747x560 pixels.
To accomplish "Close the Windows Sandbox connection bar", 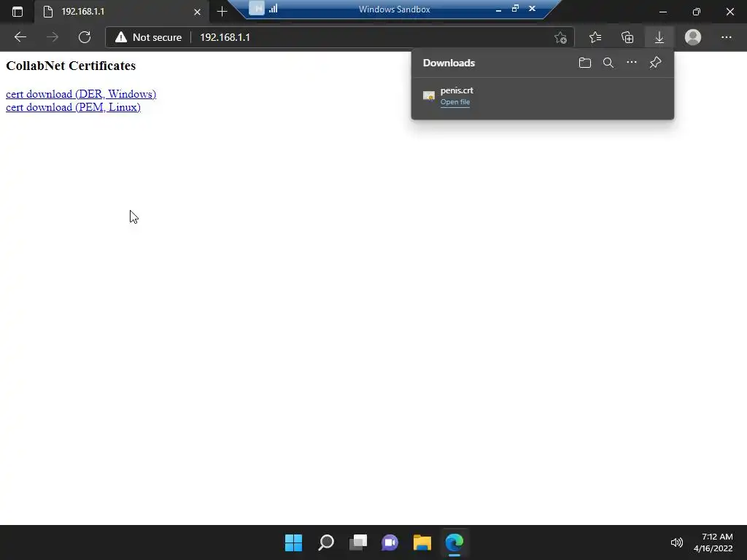I will point(532,9).
